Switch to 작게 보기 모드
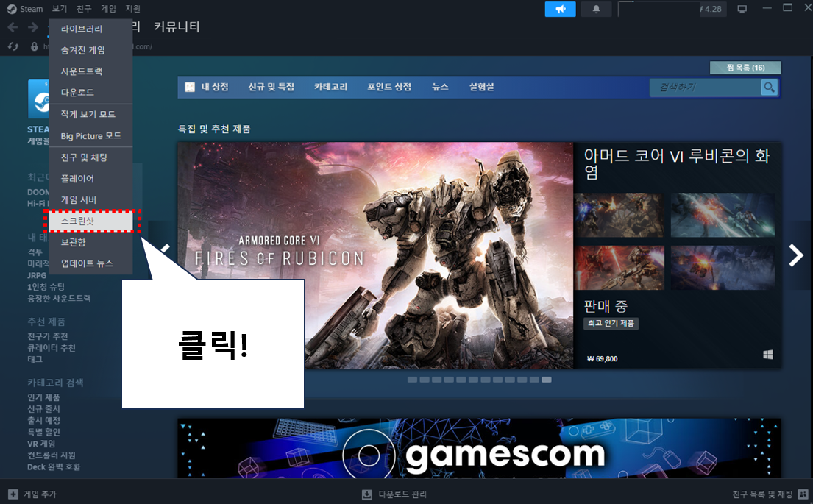 (x=91, y=114)
